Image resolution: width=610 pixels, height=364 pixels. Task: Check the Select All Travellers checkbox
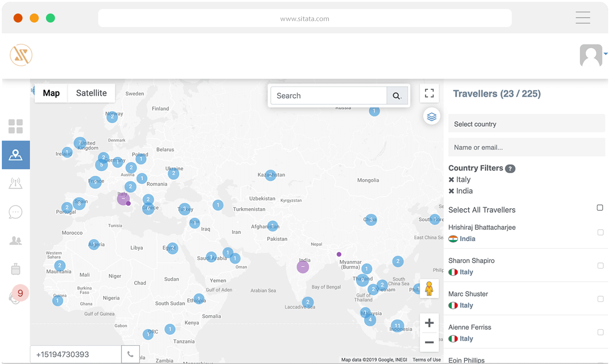tap(600, 208)
